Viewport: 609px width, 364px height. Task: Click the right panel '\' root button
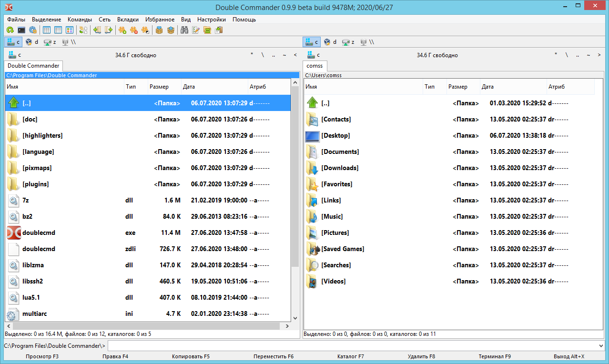click(567, 55)
